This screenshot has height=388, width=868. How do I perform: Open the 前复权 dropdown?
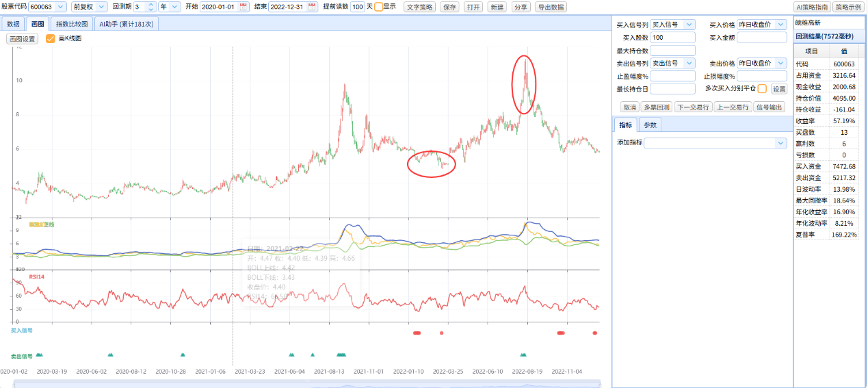coord(90,7)
